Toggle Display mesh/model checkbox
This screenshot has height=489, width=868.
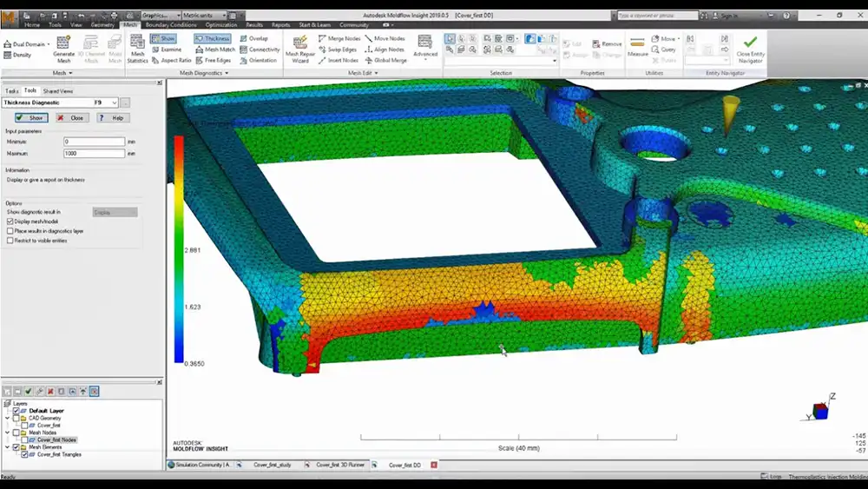click(x=10, y=221)
